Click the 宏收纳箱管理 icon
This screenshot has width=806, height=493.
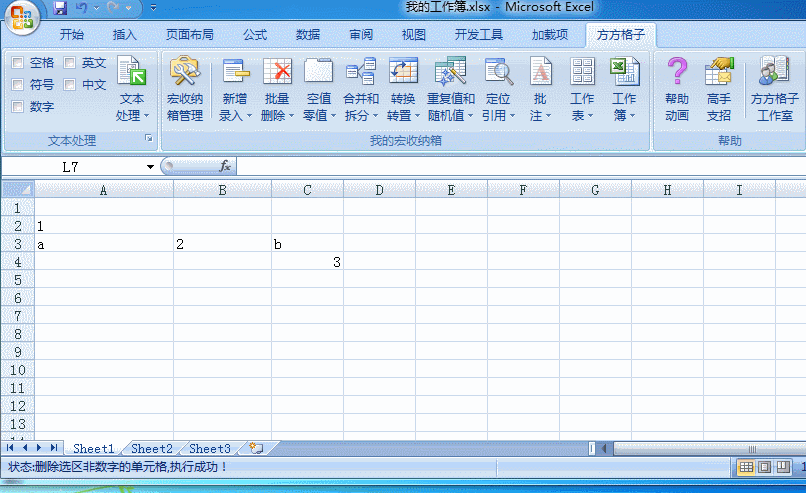click(184, 73)
